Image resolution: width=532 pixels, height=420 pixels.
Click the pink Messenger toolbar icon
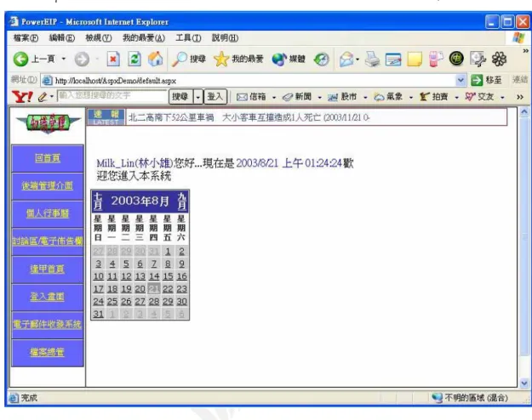[436, 60]
